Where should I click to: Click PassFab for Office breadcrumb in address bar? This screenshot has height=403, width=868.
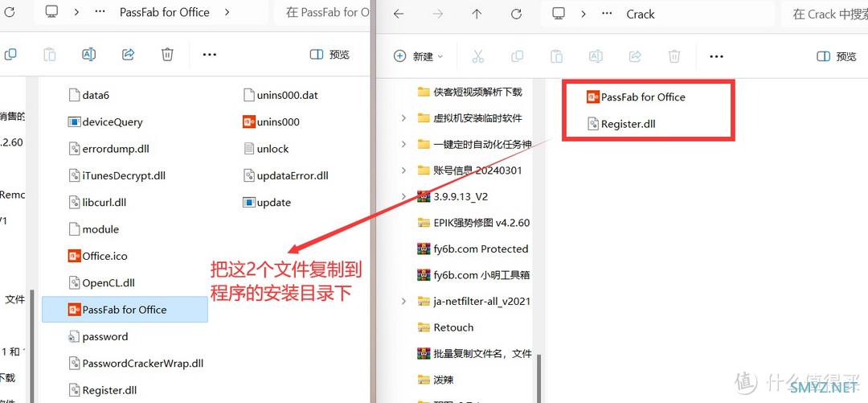165,12
